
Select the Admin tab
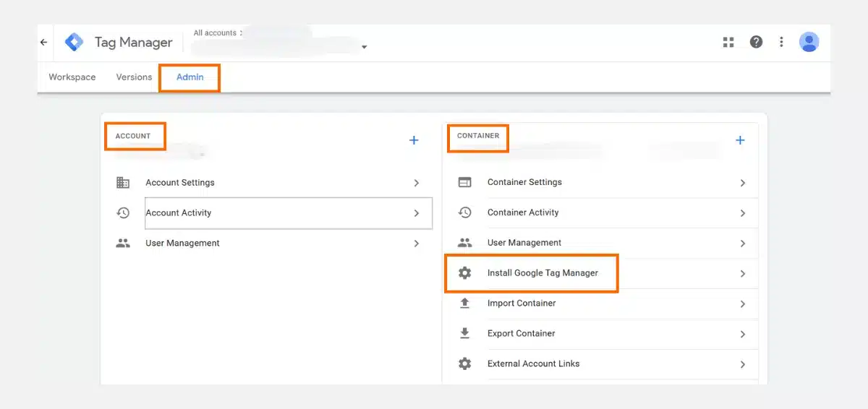(190, 77)
